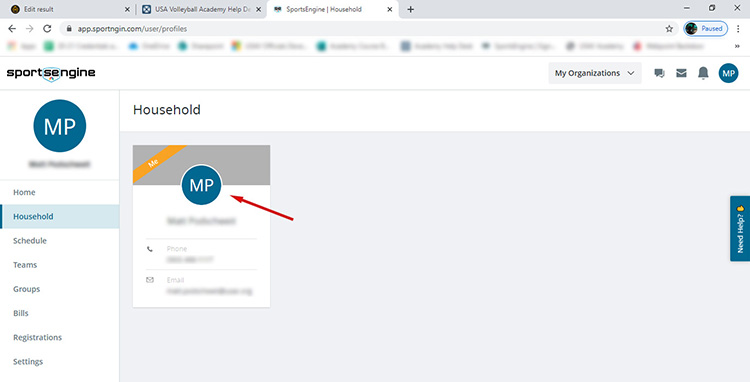Bookmark this page with the star icon
The height and width of the screenshot is (382, 750).
coord(669,29)
